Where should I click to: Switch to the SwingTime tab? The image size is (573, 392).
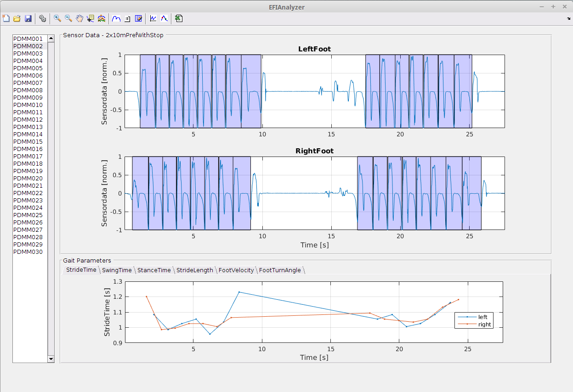[x=117, y=270]
